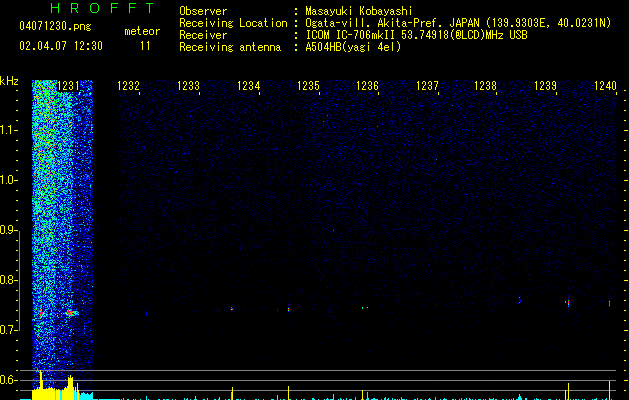Click the 0.9 frequency axis label

tap(7, 230)
